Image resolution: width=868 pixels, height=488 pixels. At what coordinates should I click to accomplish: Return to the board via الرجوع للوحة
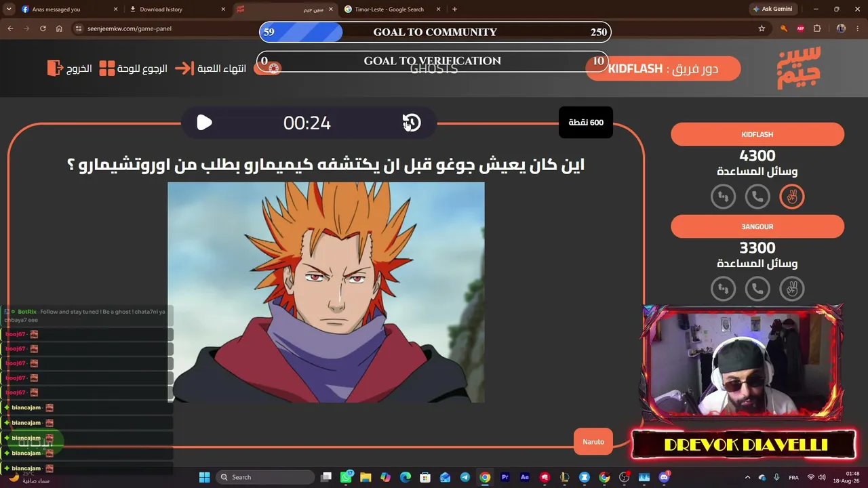click(133, 68)
